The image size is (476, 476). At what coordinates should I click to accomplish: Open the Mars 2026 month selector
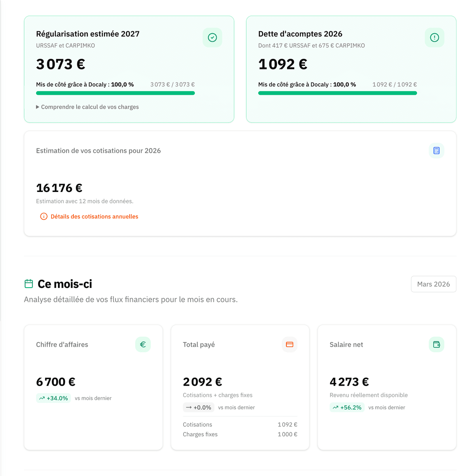coord(433,284)
